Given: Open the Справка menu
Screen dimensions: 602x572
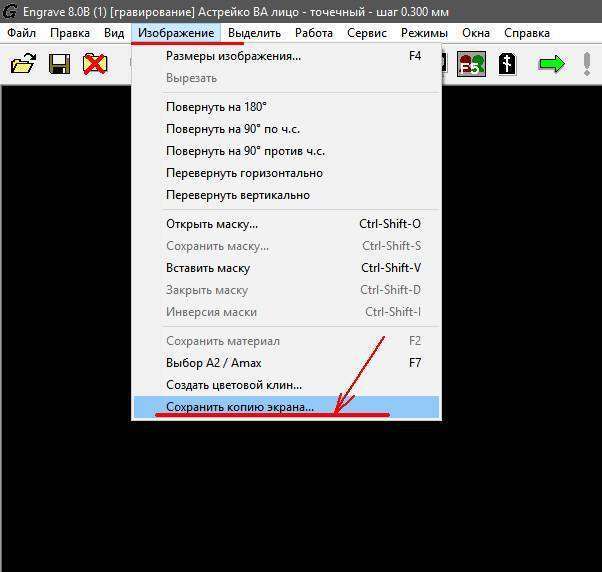Looking at the screenshot, I should pos(527,33).
